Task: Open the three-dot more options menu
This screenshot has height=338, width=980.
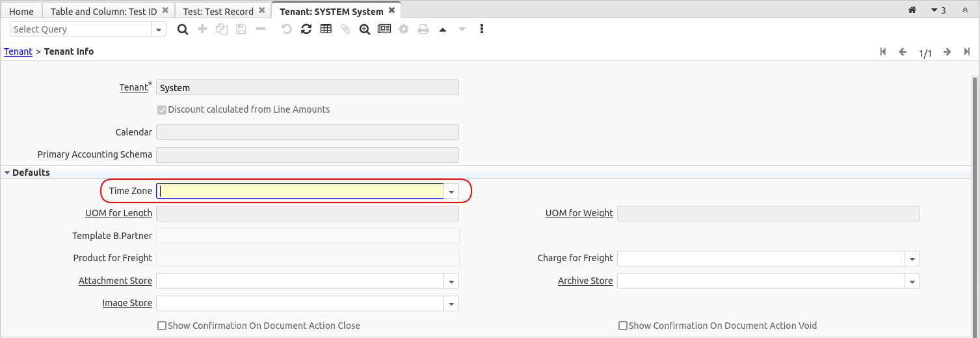Action: (x=482, y=29)
